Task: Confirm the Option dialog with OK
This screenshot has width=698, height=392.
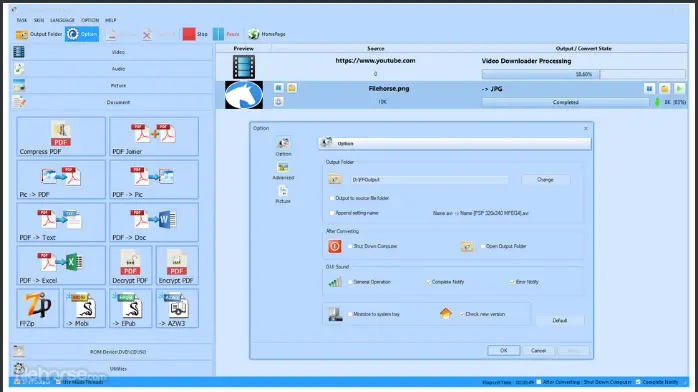Action: (503, 351)
